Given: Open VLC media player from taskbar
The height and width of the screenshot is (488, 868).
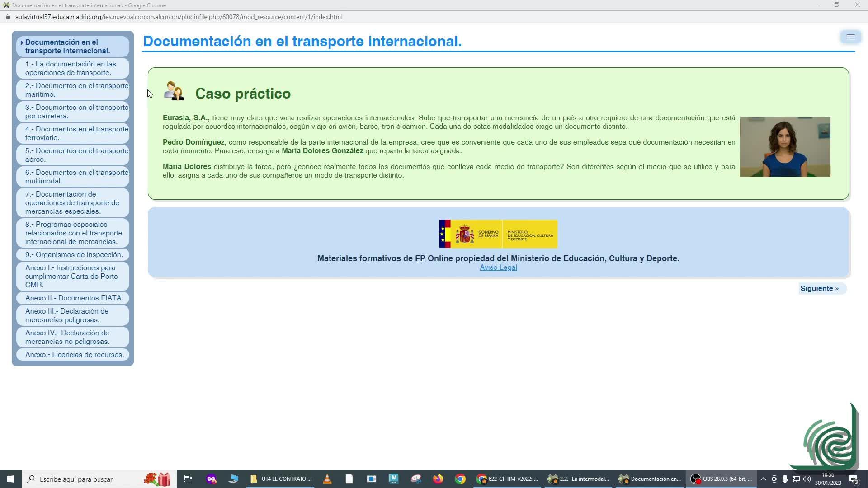Looking at the screenshot, I should point(327,479).
